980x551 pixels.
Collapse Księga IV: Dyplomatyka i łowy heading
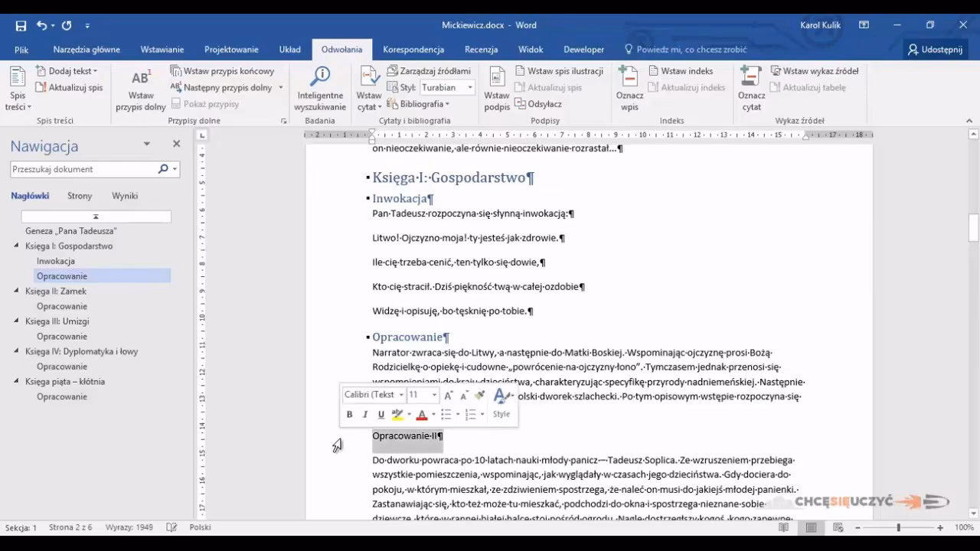pyautogui.click(x=17, y=351)
